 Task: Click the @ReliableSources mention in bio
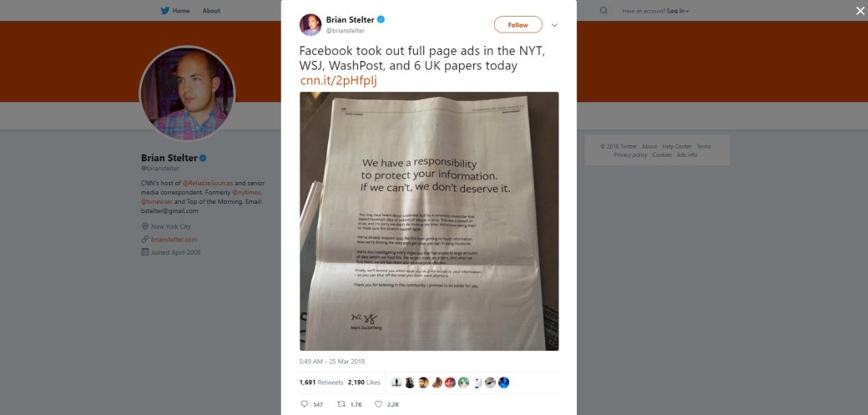[208, 183]
